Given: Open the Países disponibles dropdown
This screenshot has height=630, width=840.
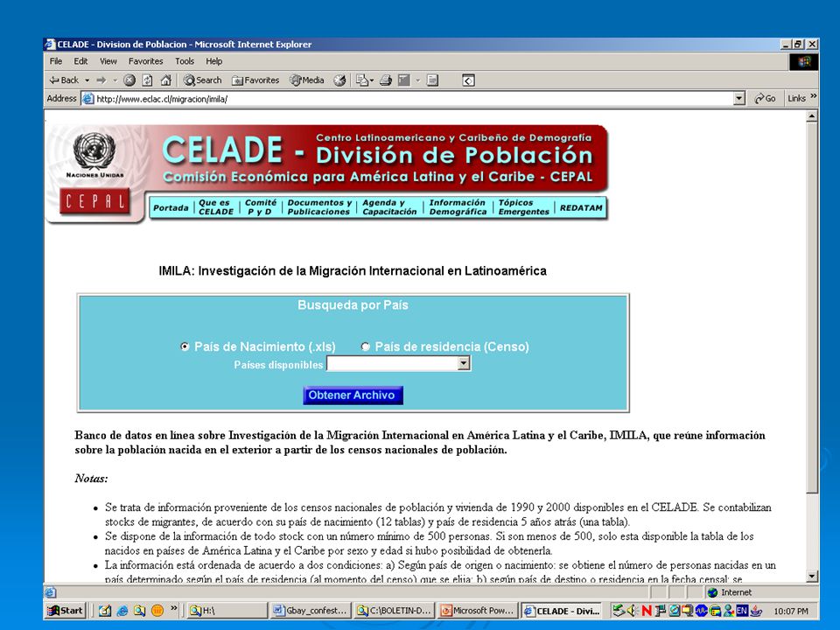Looking at the screenshot, I should [399, 364].
